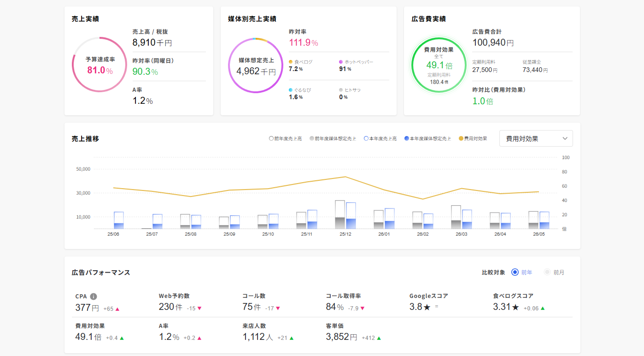Click the 84% コール取得率 value
Image resolution: width=644 pixels, height=356 pixels.
click(335, 308)
